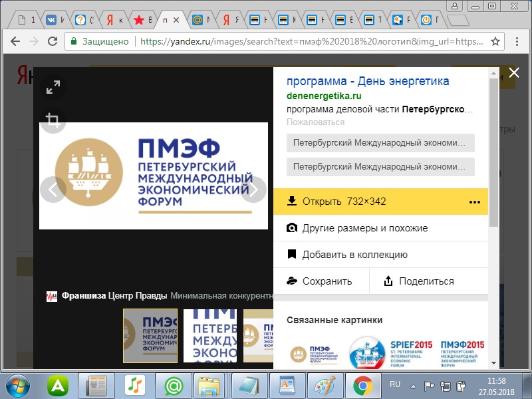Open Action Center flag icon
This screenshot has width=532, height=399.
pyautogui.click(x=429, y=386)
